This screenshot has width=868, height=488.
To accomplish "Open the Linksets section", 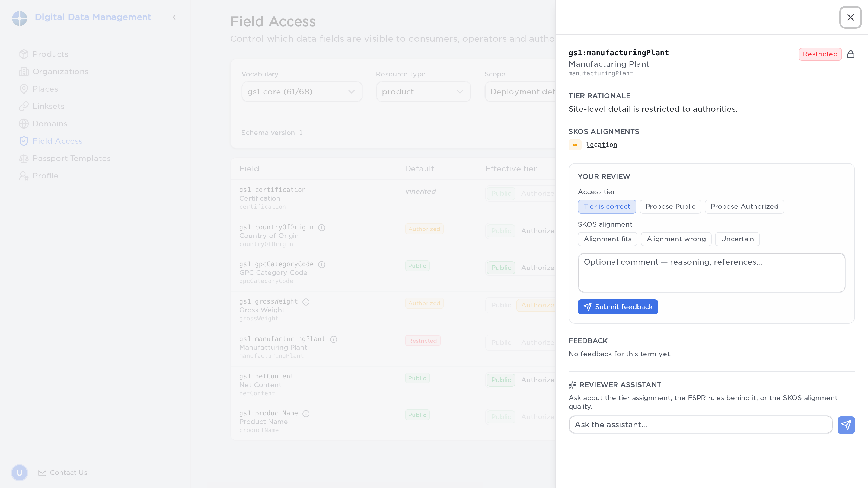I will (49, 107).
